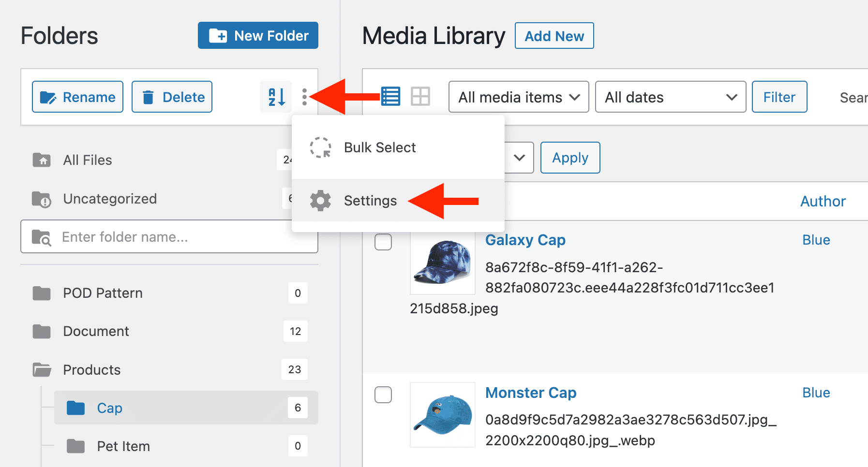Click the Rename folder icon
Viewport: 868px width, 467px height.
click(48, 97)
